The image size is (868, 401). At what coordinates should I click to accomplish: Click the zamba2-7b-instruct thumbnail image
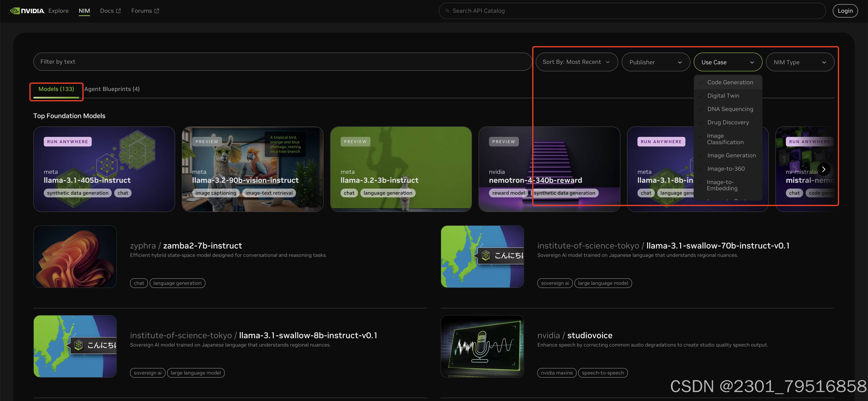75,256
